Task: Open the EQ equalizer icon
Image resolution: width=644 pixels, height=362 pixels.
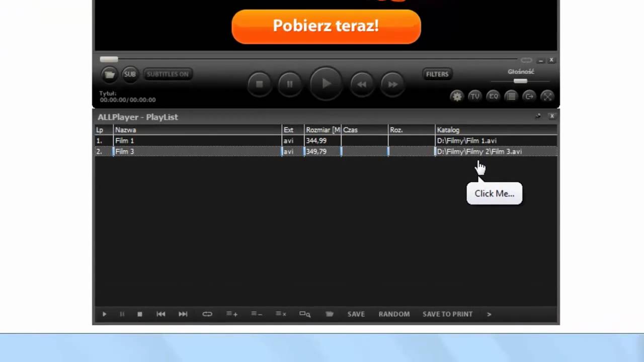Action: click(x=493, y=97)
